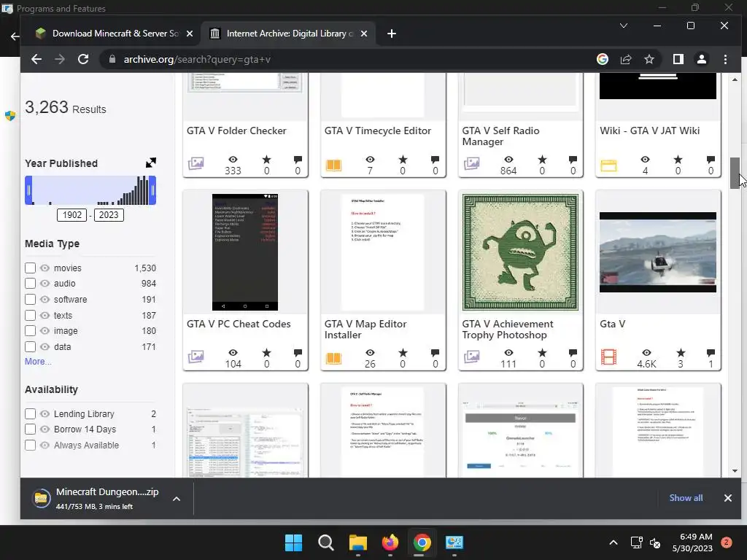Toggle the eye icon to show only software
The image size is (747, 560).
click(x=44, y=300)
